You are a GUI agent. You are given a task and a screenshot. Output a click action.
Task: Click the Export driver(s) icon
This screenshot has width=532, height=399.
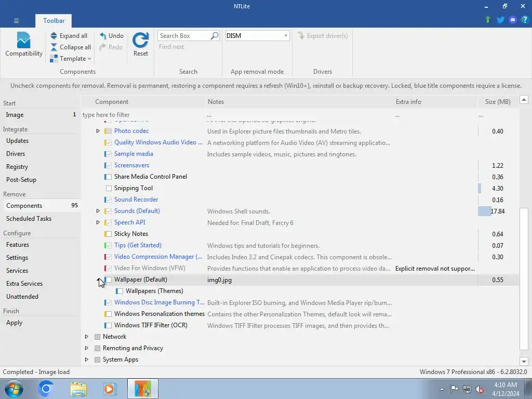tap(301, 36)
